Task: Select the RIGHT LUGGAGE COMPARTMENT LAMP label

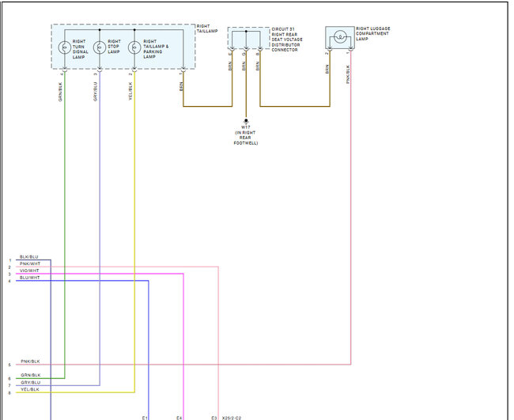Action: click(x=373, y=34)
